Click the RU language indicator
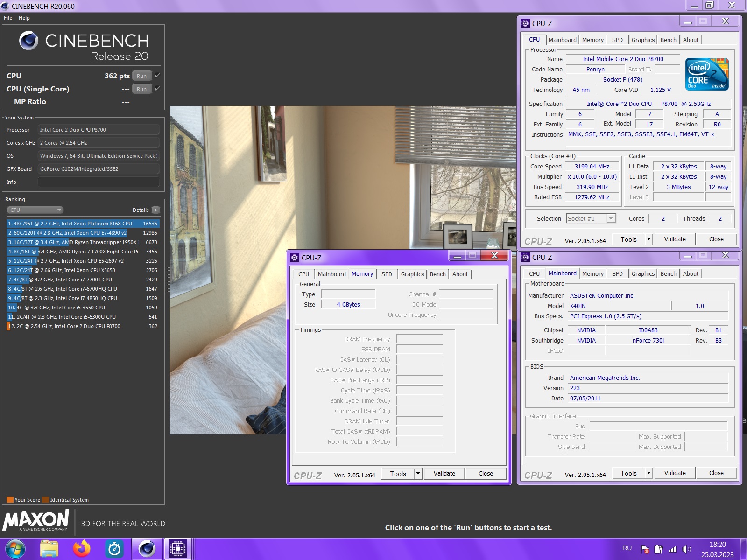This screenshot has height=560, width=747. [x=627, y=548]
